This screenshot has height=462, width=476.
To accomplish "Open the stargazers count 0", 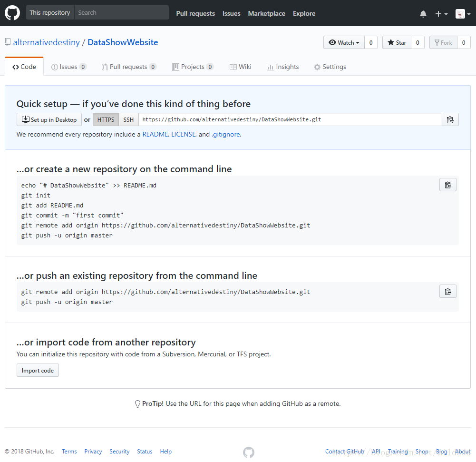I will pyautogui.click(x=418, y=42).
